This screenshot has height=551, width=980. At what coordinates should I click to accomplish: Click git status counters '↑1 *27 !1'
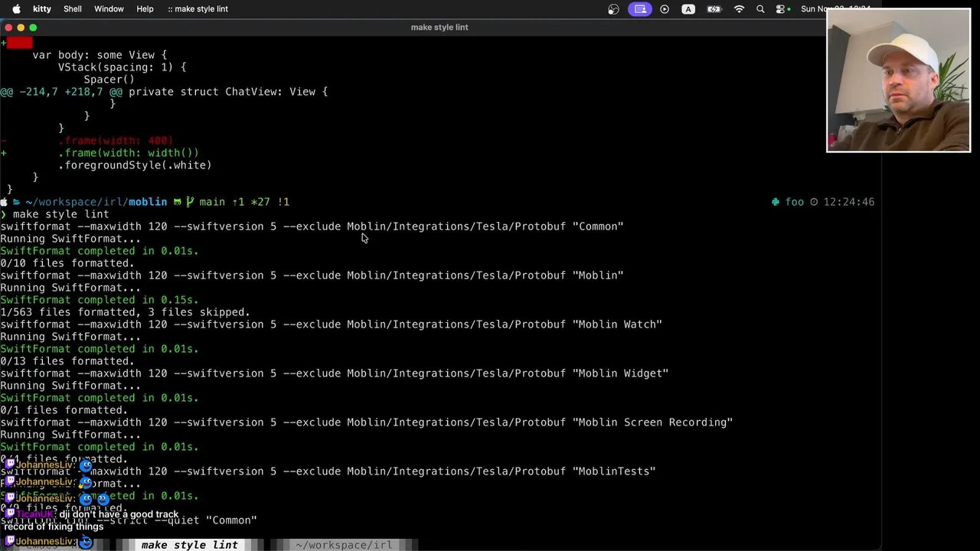261,202
